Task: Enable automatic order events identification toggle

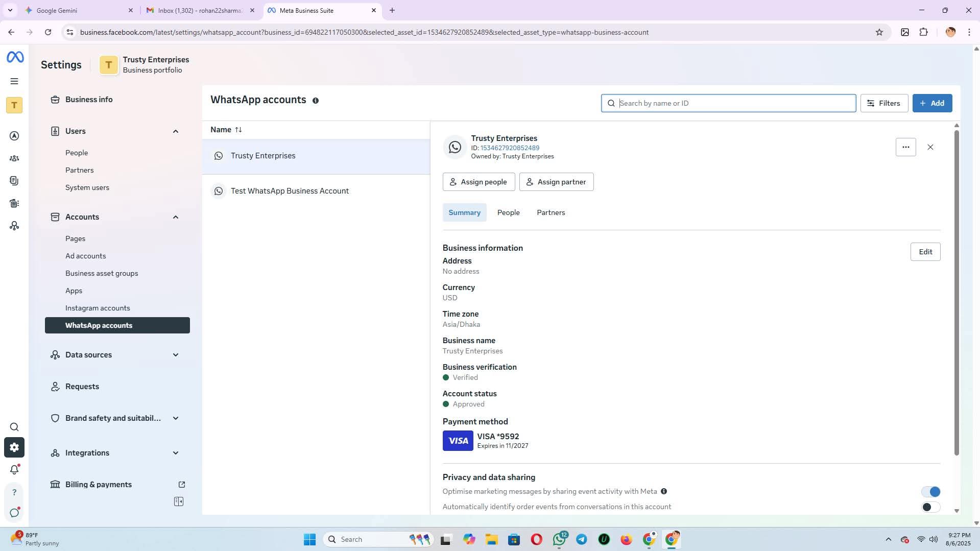Action: [930, 507]
